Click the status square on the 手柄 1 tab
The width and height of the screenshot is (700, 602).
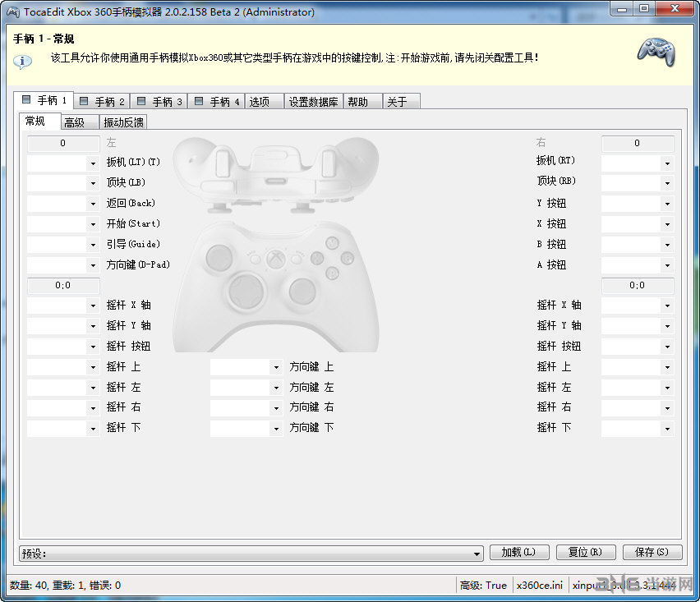[26, 99]
